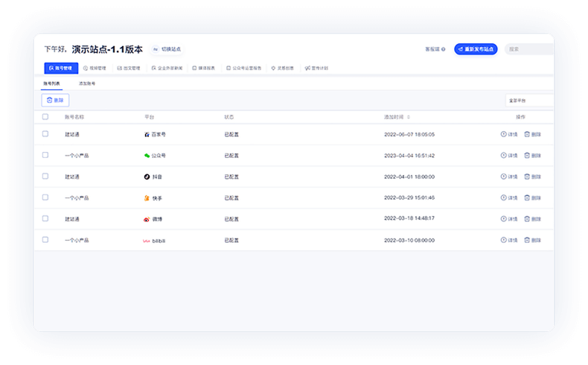Open the 全部平台 platform filter dropdown
588x365 pixels.
529,101
